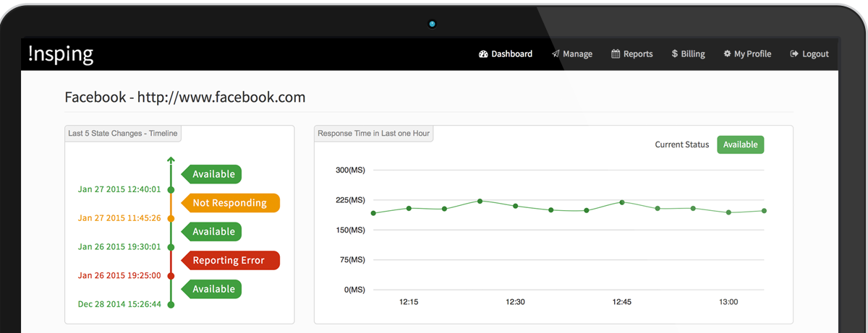Viewport: 868px width, 333px height.
Task: Select the timeline dot at Dec 28 2014 15:26:44
Action: point(171,305)
